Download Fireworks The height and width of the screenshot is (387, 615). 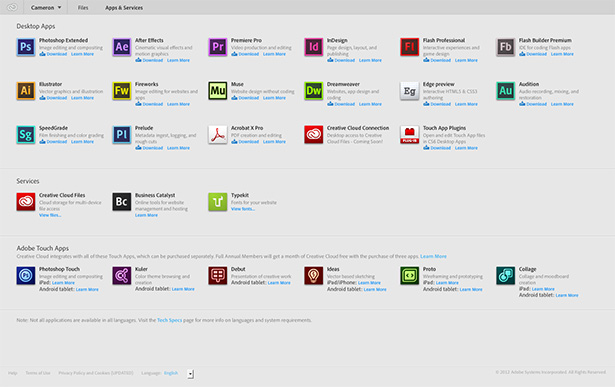(x=149, y=104)
